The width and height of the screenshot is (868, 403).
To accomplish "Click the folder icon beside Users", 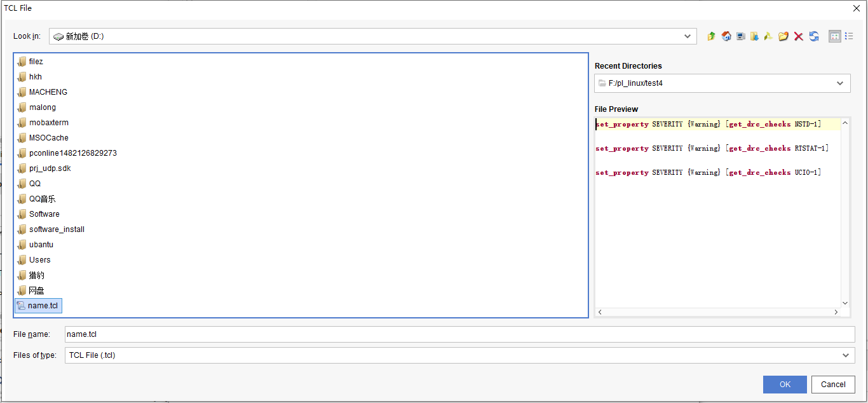I will [x=22, y=260].
